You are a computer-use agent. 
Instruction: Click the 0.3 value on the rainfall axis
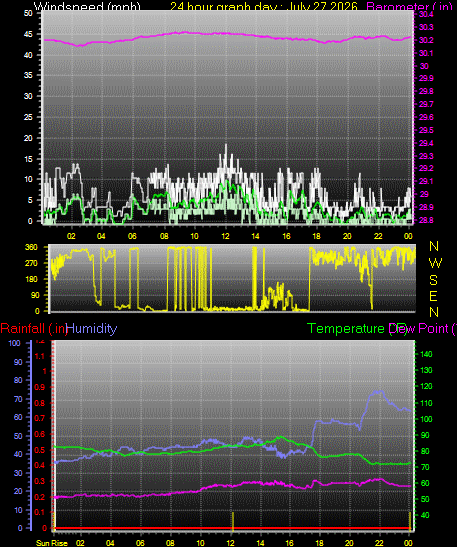pyautogui.click(x=39, y=481)
